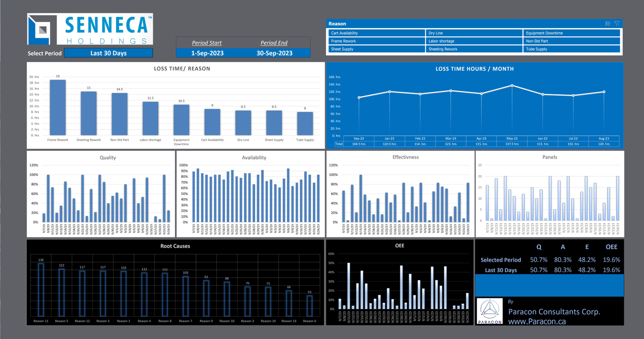
Task: Toggle the Equipment Downtime reason filter
Action: click(x=571, y=33)
